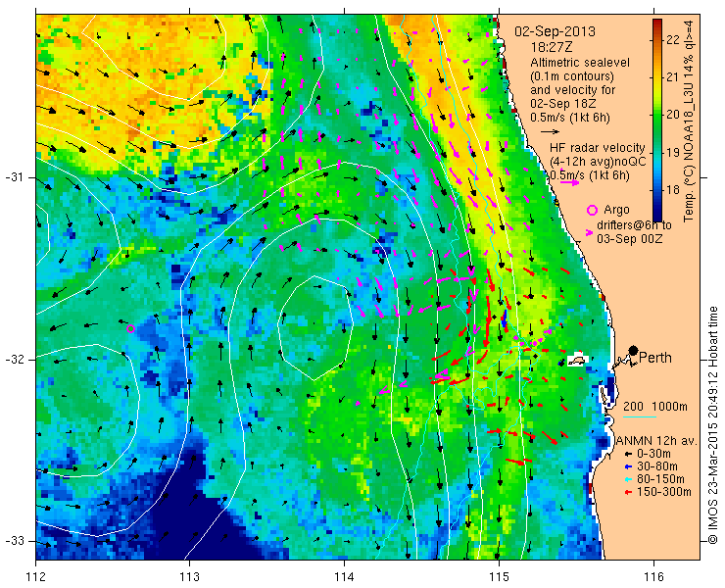Click the 22 degree colorbar label

(673, 40)
